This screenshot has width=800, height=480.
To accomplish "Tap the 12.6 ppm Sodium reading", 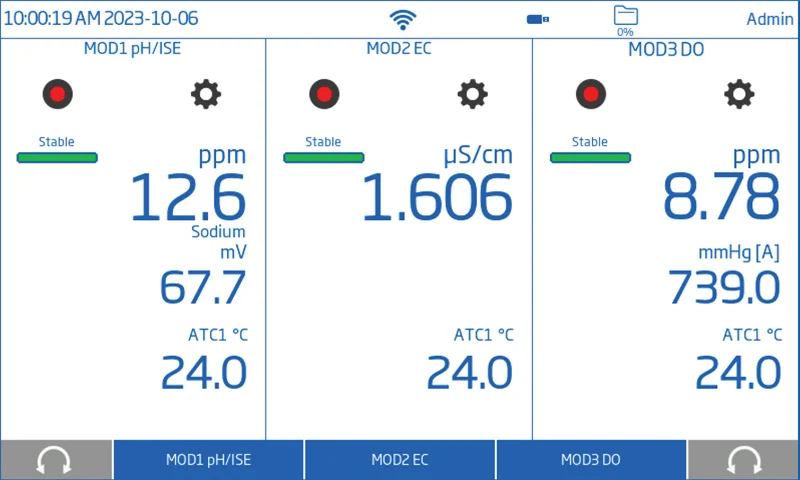I will click(188, 197).
